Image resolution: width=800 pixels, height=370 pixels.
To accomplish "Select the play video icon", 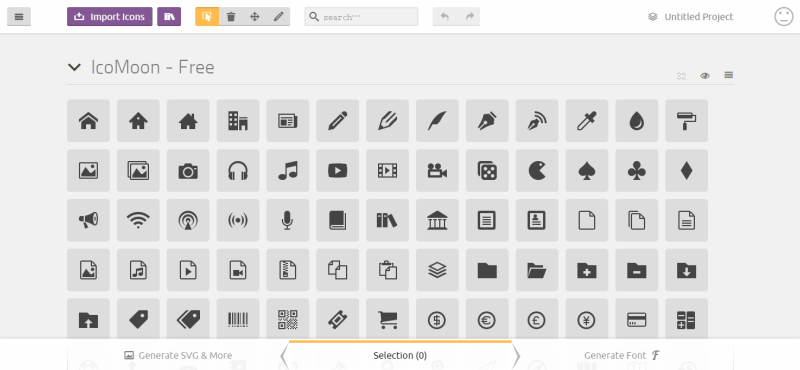I will click(x=338, y=170).
